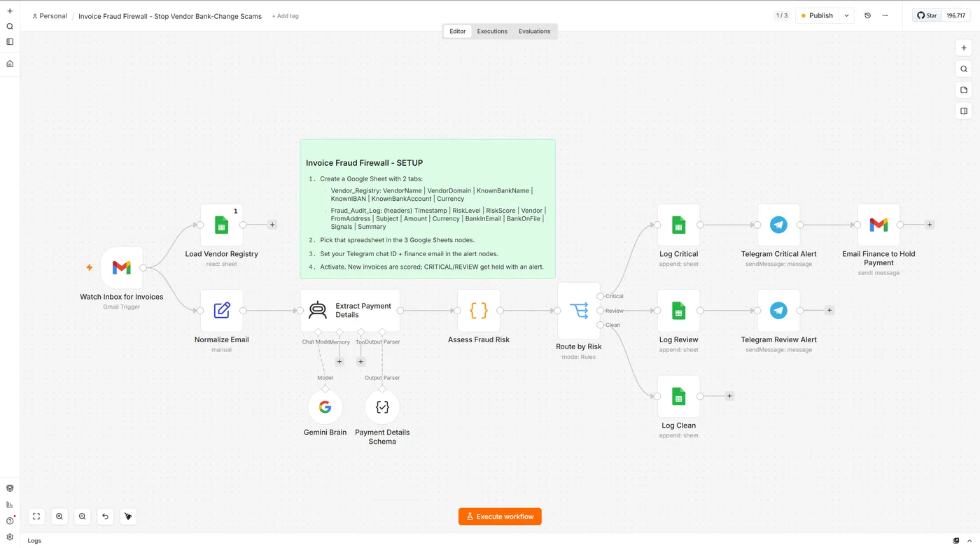The image size is (980, 548).
Task: Click the Critical output of Route by Risk
Action: pos(600,296)
